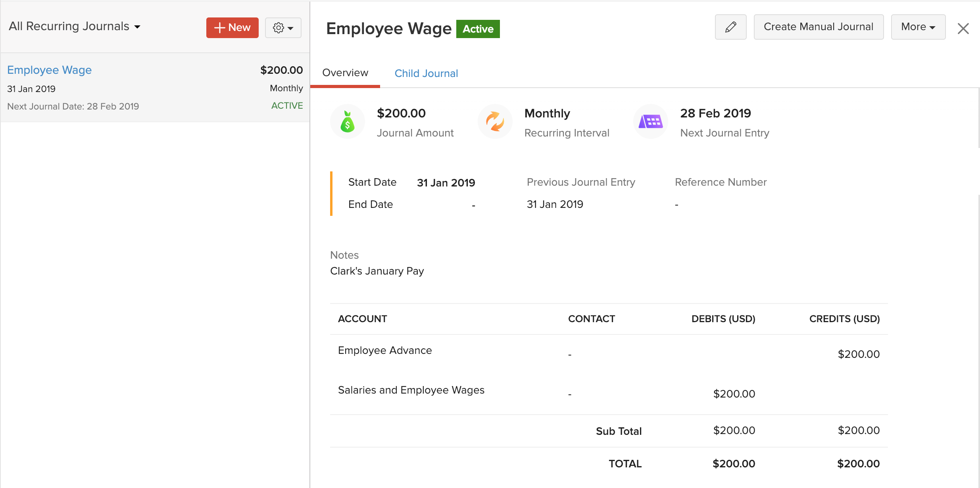Select the Overview tab
This screenshot has width=980, height=488.
345,73
